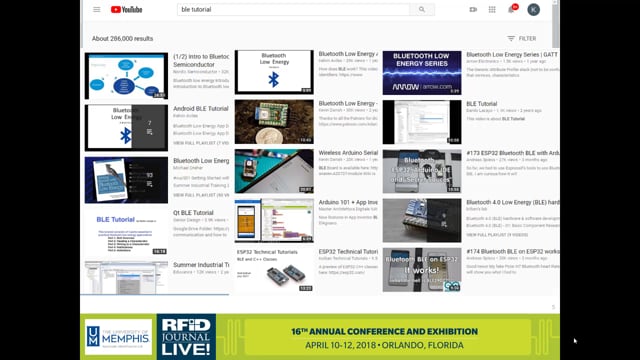Click the page vertical scrollbar
The height and width of the screenshot is (360, 640).
(556, 24)
